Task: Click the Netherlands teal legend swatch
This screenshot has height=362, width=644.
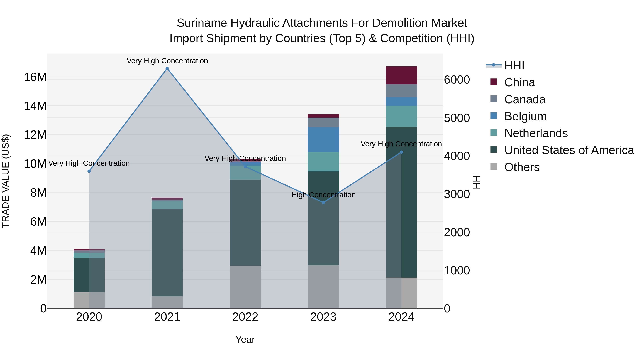Action: 494,133
